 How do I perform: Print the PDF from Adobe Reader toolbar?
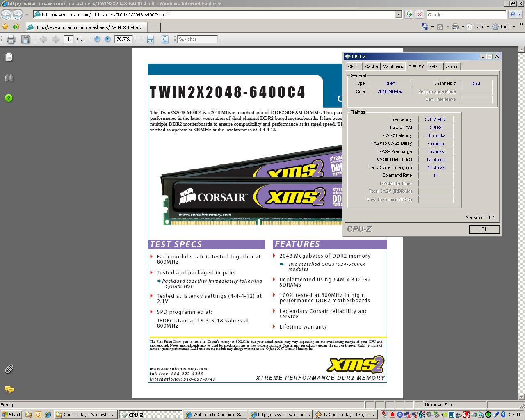(x=11, y=39)
